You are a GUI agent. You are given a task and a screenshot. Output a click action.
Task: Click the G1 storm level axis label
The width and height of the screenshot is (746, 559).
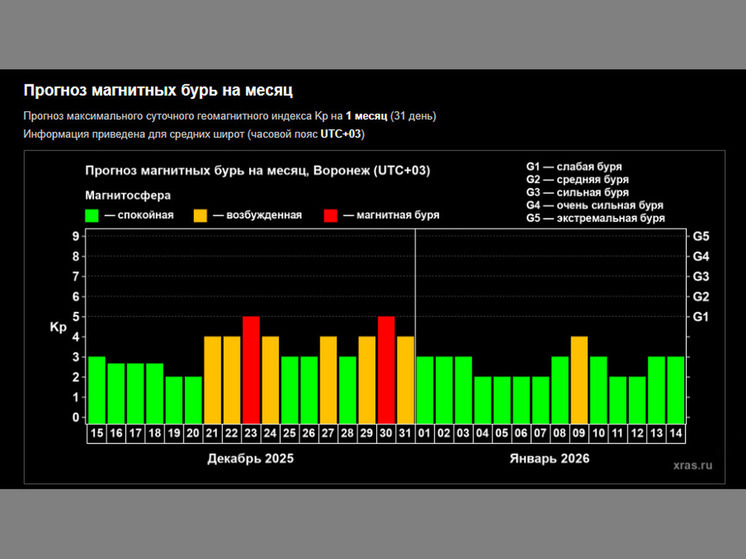pyautogui.click(x=701, y=317)
